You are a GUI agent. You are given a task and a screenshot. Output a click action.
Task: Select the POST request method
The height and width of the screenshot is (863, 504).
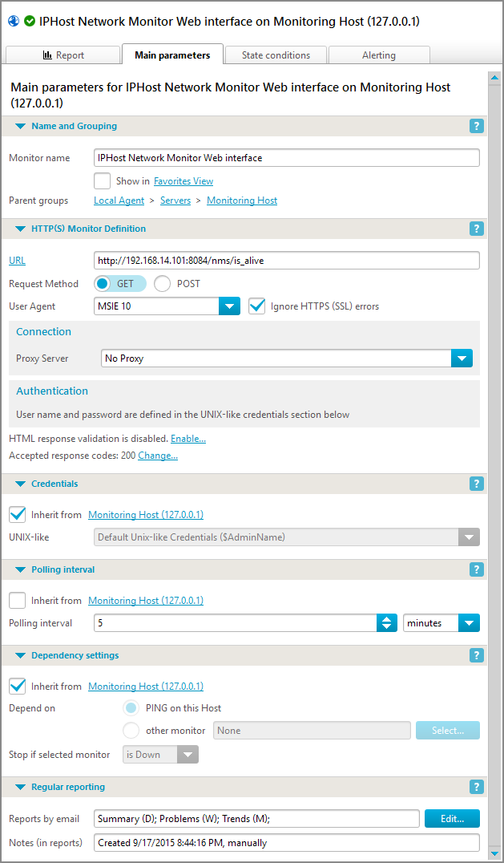pos(163,283)
